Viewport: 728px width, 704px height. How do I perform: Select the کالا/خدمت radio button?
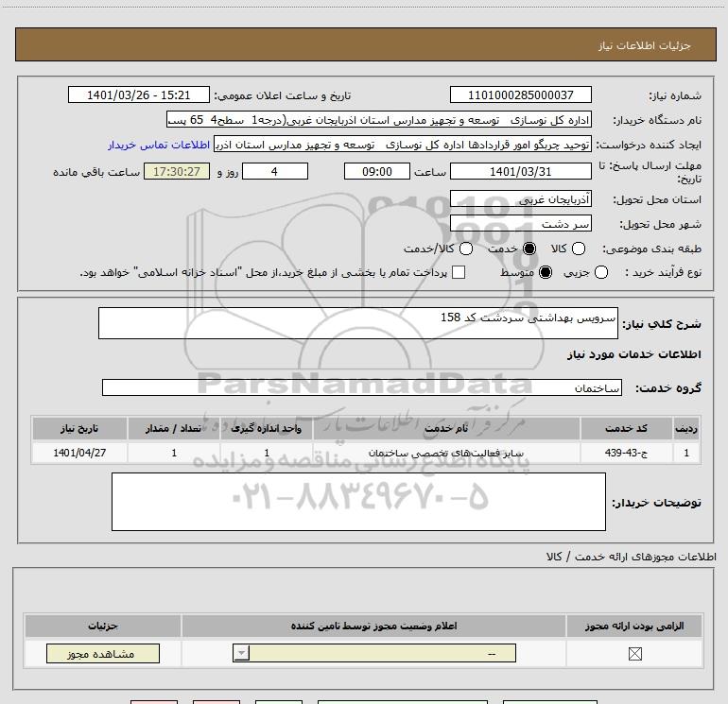coord(466,249)
